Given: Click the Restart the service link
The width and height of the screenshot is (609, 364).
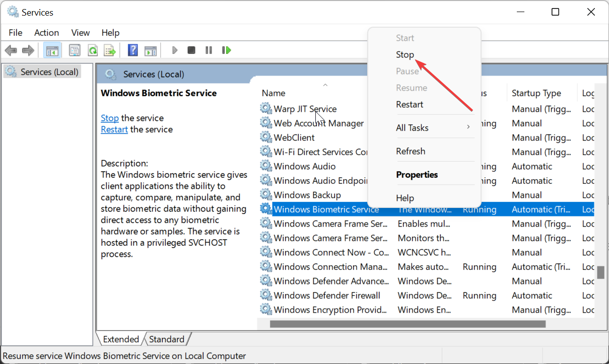Looking at the screenshot, I should pos(114,129).
